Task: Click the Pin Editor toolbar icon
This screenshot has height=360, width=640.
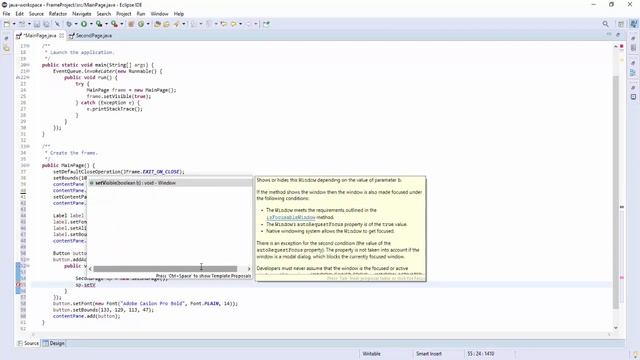Action: pyautogui.click(x=266, y=24)
